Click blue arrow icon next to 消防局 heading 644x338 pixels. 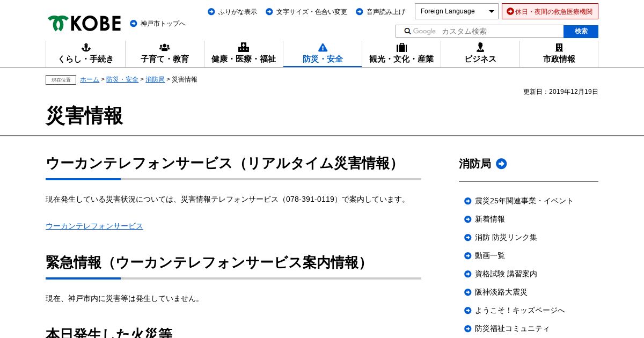(501, 164)
